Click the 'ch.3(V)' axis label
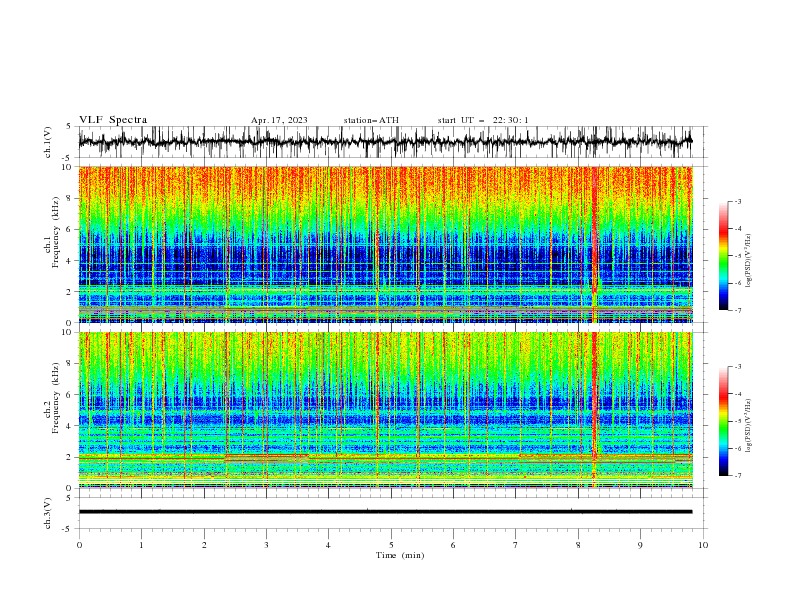Viewport: 792px width, 612px height. tap(48, 513)
